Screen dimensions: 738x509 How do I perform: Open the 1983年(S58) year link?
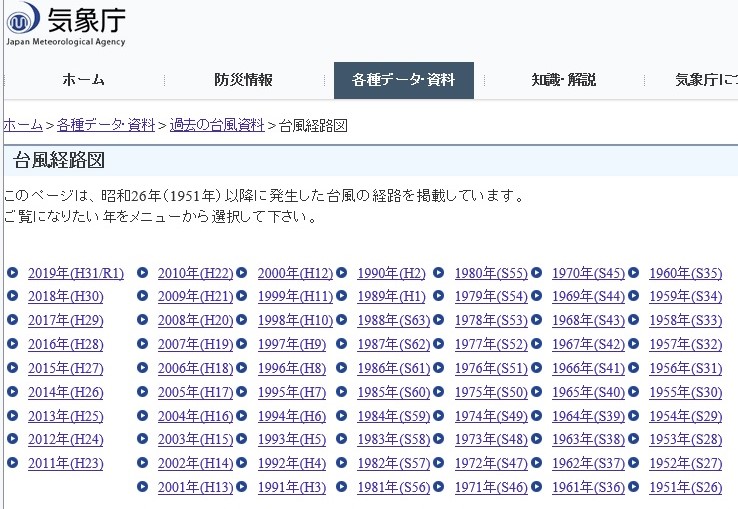393,440
